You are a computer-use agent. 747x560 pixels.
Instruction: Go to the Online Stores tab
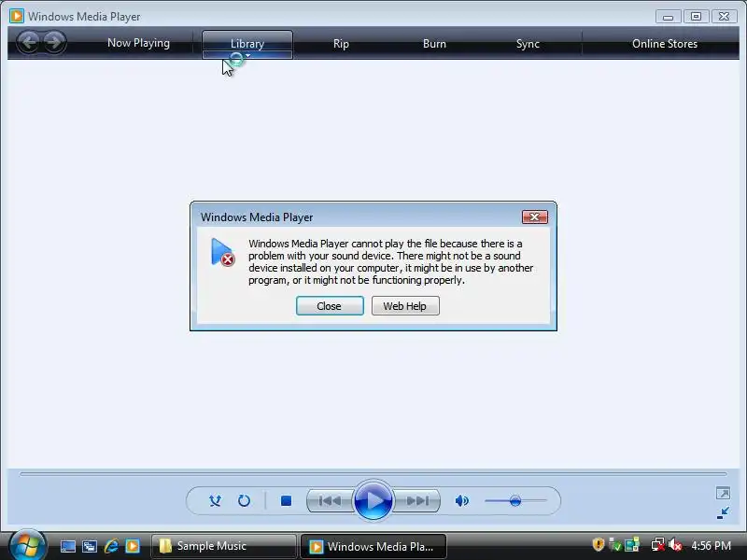665,44
